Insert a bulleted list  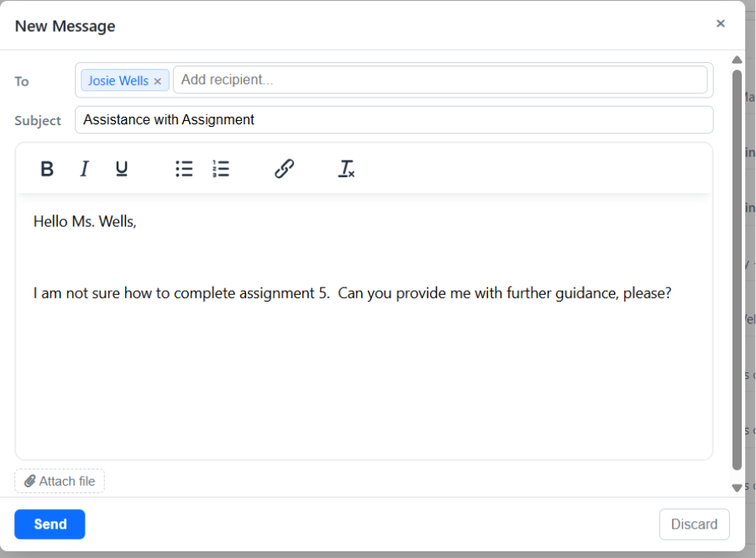[184, 169]
